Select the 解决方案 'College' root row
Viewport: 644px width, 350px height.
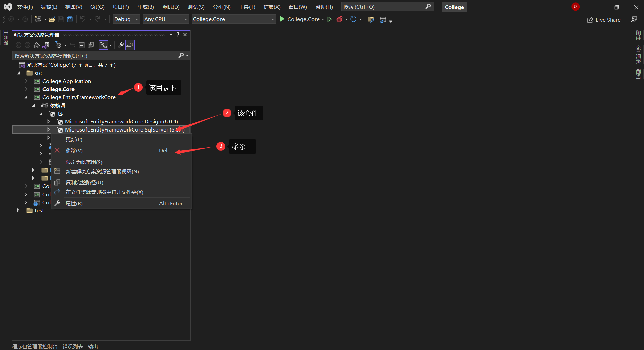pyautogui.click(x=101, y=65)
